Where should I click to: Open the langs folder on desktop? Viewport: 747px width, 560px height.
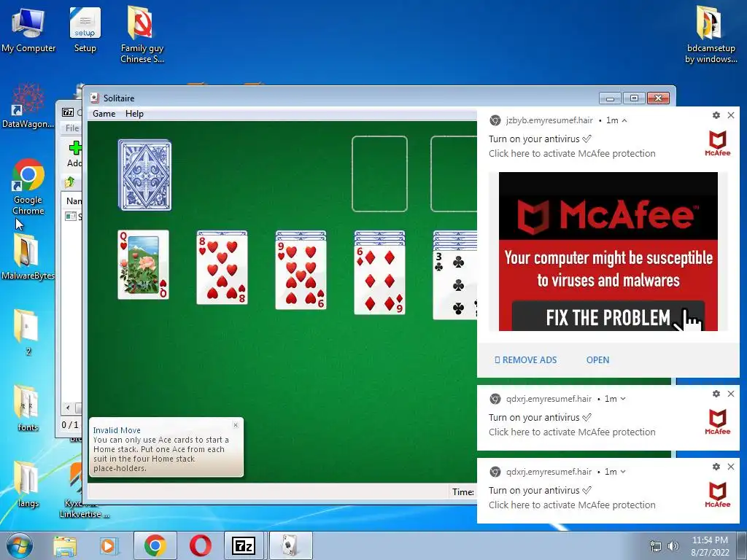pos(28,484)
